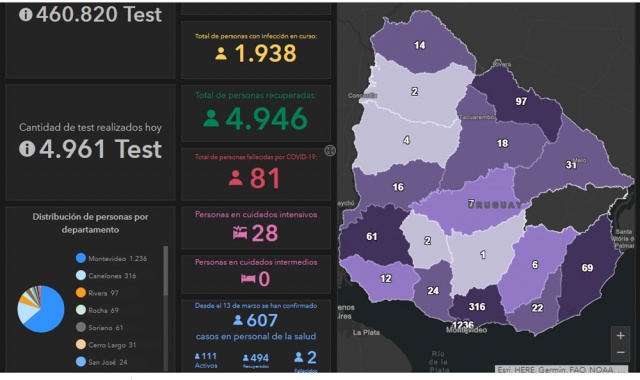Click the green person icon next to 4.946
This screenshot has width=640, height=380.
click(x=211, y=118)
